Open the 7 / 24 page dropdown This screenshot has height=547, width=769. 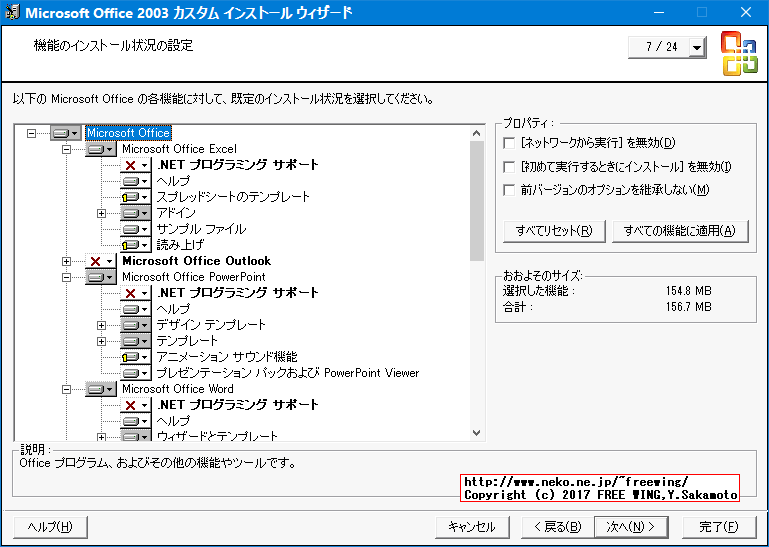pyautogui.click(x=696, y=48)
